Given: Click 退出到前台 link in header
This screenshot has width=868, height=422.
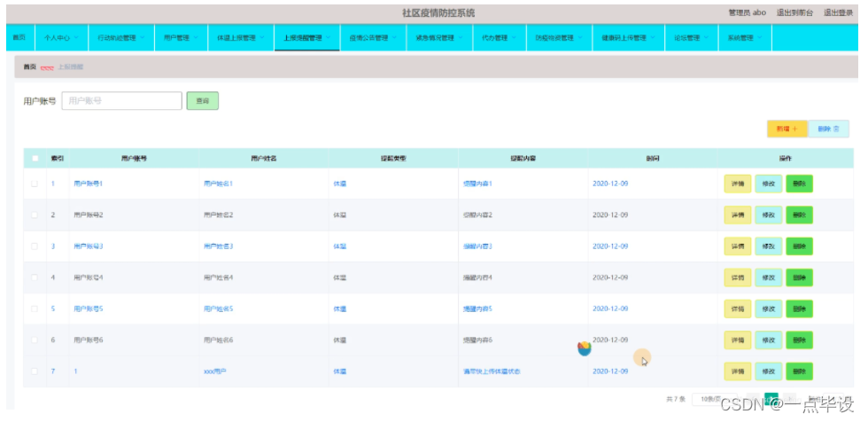Looking at the screenshot, I should [794, 12].
